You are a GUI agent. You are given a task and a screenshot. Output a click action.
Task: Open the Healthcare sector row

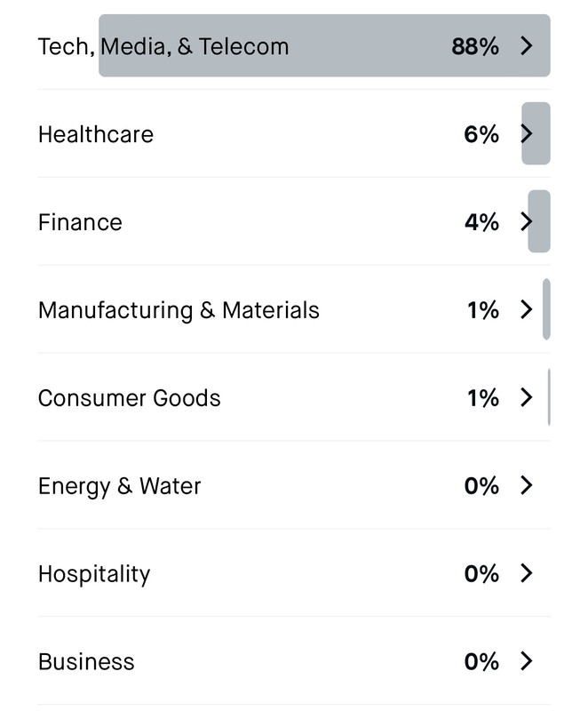[x=95, y=134]
